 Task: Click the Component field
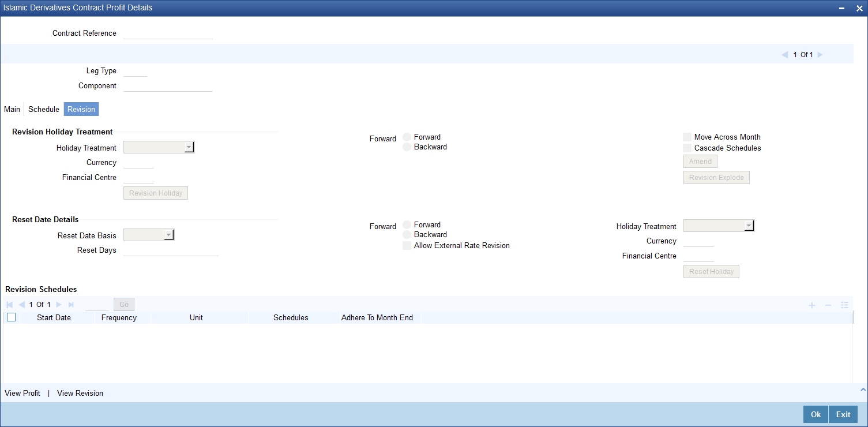[168, 86]
